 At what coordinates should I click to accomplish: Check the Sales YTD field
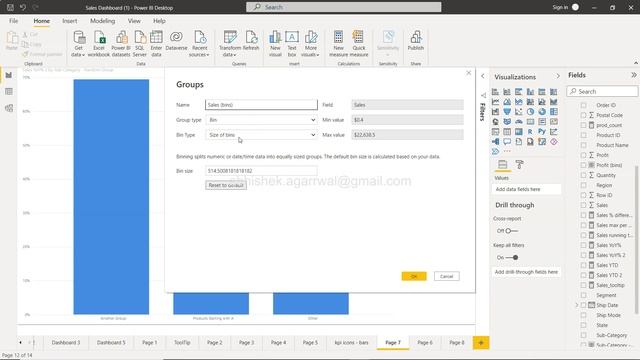[583, 265]
